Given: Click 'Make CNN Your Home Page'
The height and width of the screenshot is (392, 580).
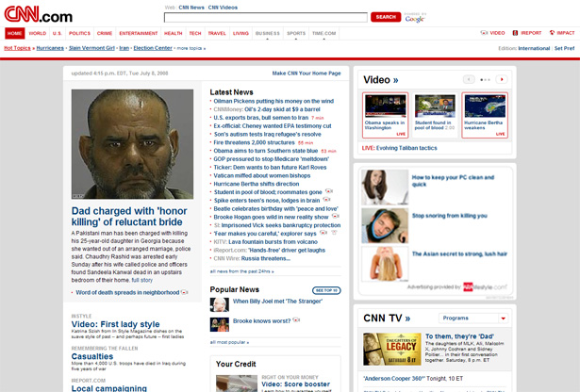Looking at the screenshot, I should [307, 73].
